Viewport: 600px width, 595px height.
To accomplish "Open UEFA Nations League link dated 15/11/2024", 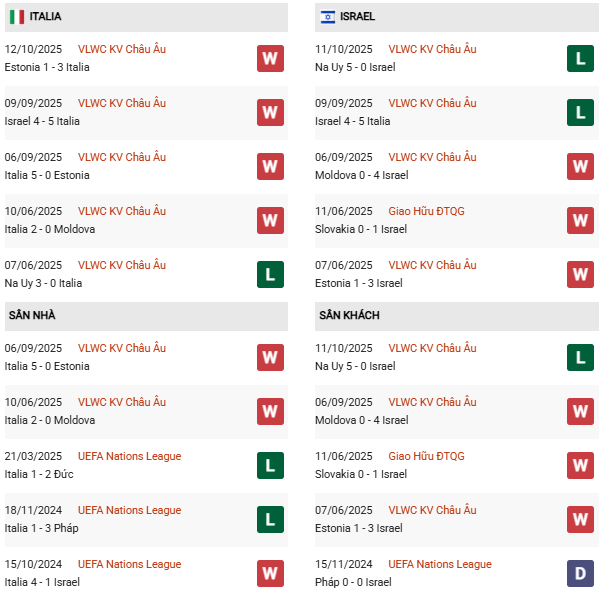I will pos(440,564).
